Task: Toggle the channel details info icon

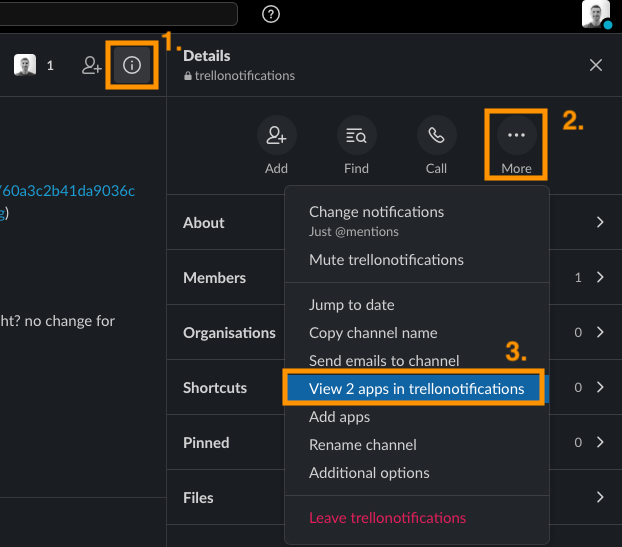Action: point(132,65)
